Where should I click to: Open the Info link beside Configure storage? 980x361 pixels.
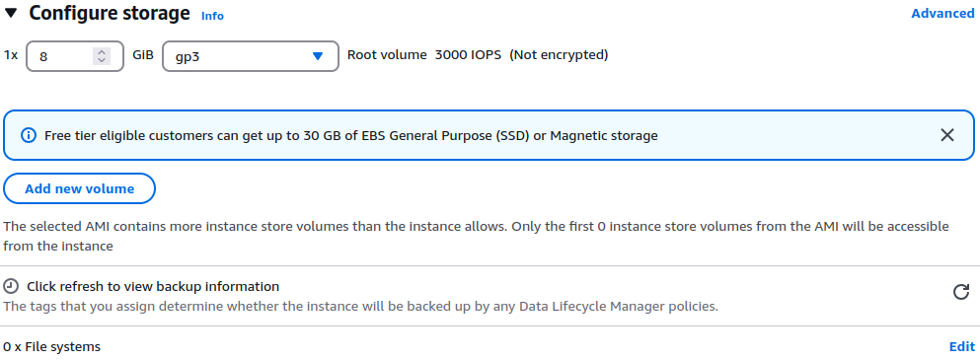pyautogui.click(x=212, y=16)
